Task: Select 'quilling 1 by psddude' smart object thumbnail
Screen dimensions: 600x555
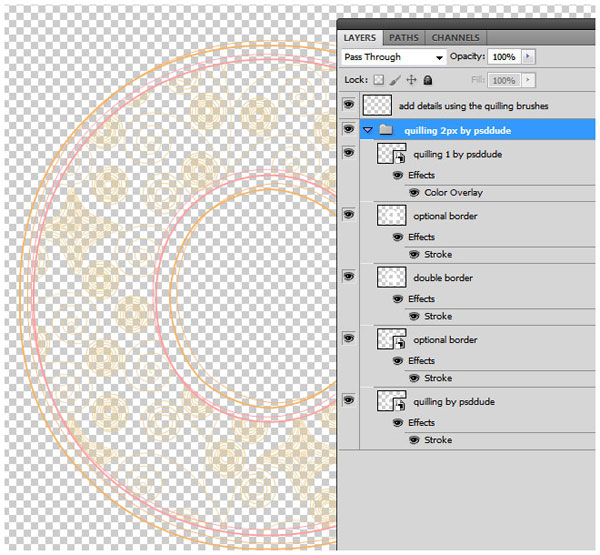Action: pos(391,153)
